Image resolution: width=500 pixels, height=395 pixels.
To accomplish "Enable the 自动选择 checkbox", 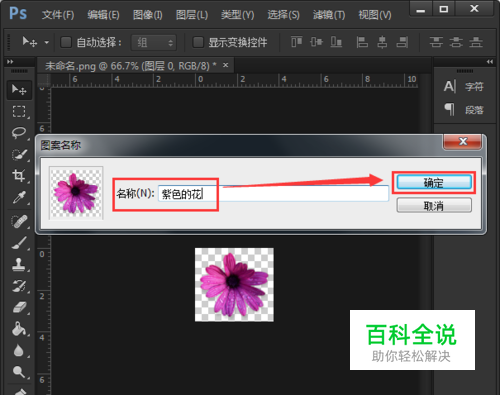I will [x=66, y=42].
